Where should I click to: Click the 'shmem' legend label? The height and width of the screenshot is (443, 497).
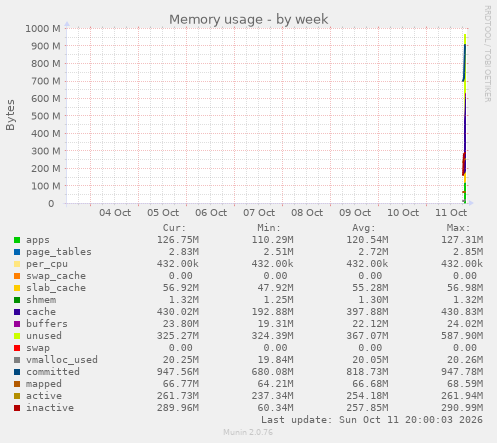click(41, 300)
